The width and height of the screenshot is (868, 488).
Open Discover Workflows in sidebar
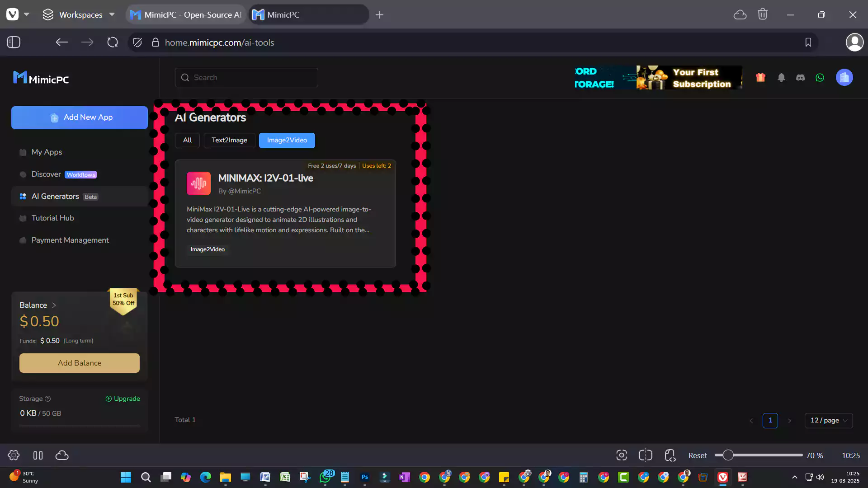(80, 174)
